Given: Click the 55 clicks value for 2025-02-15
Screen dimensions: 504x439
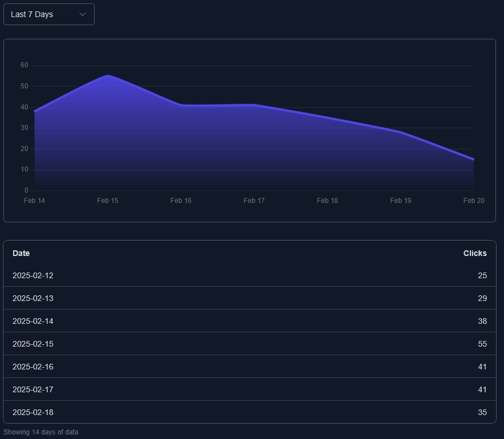Looking at the screenshot, I should click(x=482, y=344).
